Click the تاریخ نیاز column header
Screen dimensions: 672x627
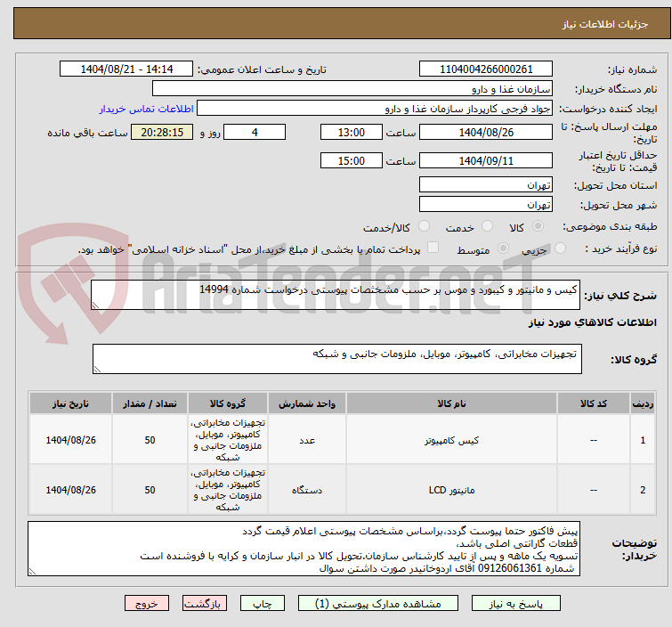tap(70, 403)
